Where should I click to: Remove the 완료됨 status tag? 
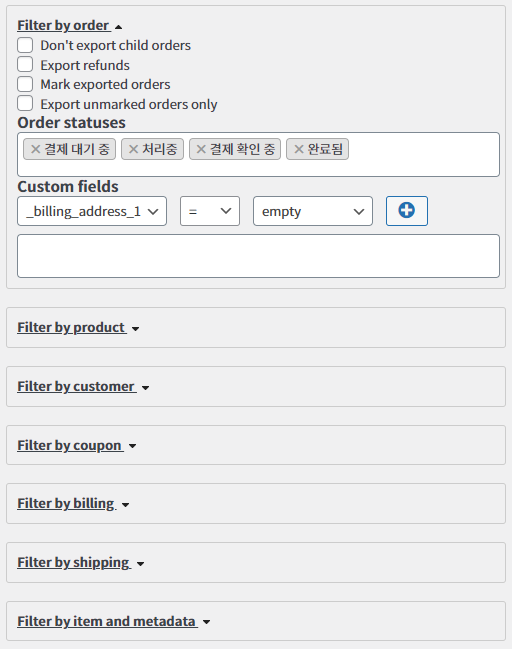[x=299, y=149]
